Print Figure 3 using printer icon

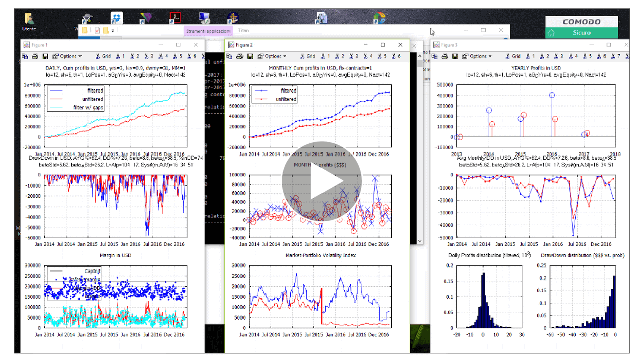[x=445, y=56]
